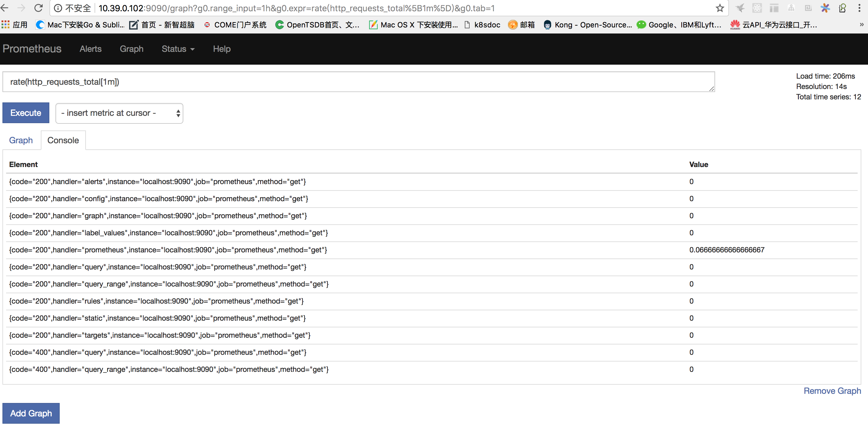Expand the Status dropdown menu
868x431 pixels.
177,49
